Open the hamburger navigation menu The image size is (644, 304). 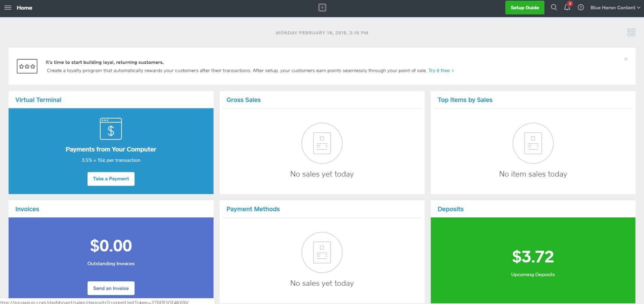(8, 8)
